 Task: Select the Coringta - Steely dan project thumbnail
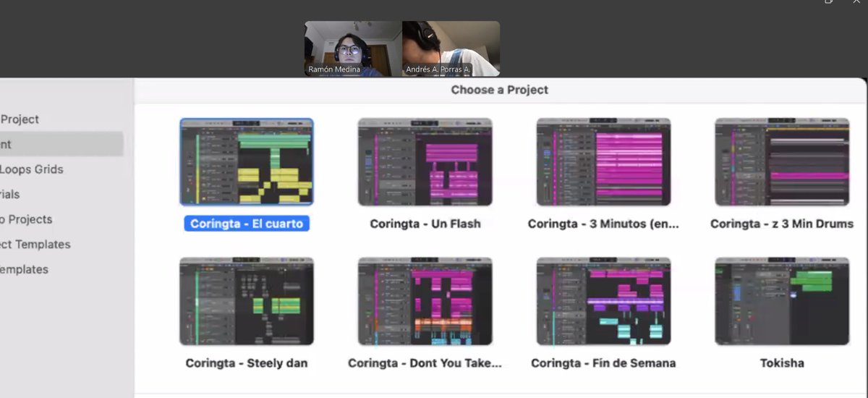pyautogui.click(x=247, y=301)
